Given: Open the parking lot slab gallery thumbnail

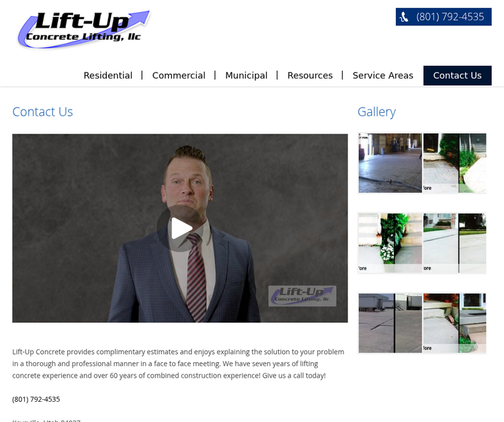Looking at the screenshot, I should [x=390, y=323].
